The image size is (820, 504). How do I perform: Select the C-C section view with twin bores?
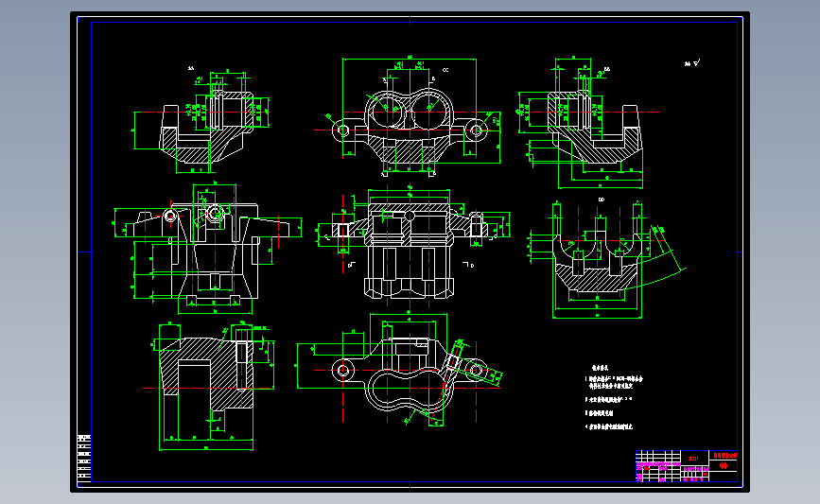tap(408, 117)
